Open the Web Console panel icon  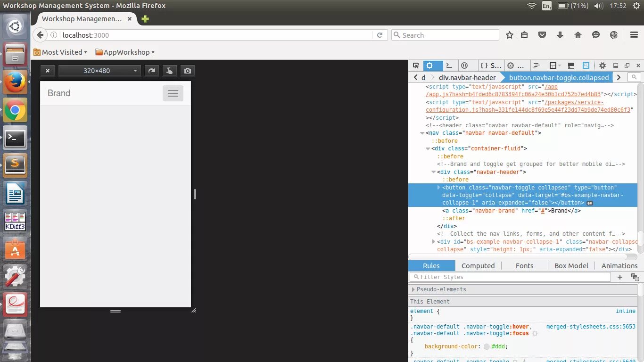pos(449,66)
